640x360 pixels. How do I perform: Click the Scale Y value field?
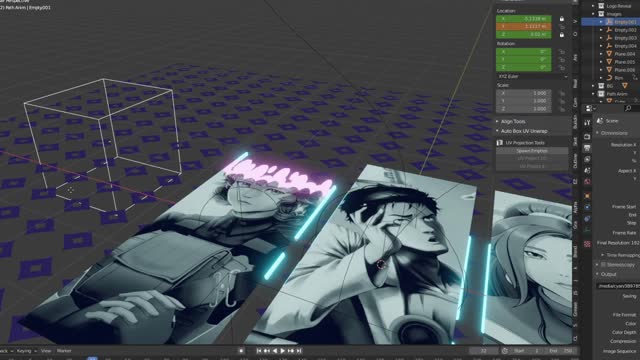coord(524,101)
